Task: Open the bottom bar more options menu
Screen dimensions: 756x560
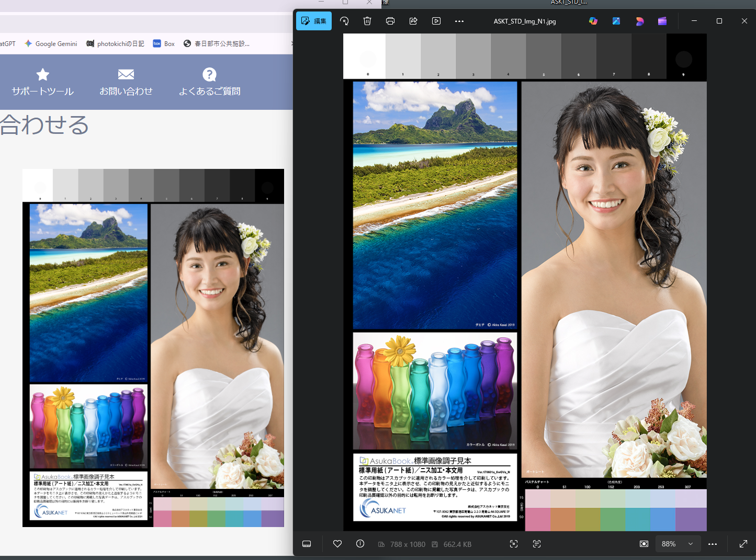Action: 713,544
